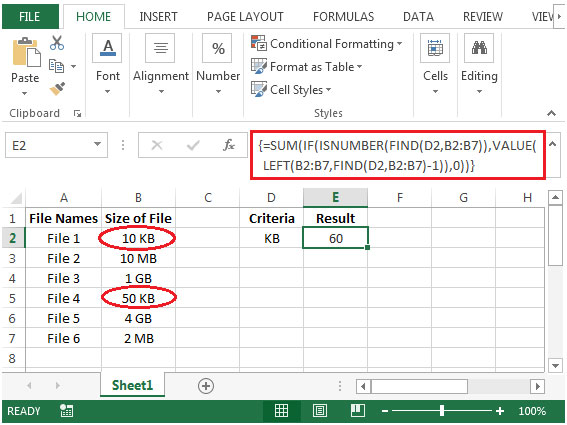Viewport: 567px width, 425px height.
Task: Select the Criteria cell KB
Action: coord(271,238)
